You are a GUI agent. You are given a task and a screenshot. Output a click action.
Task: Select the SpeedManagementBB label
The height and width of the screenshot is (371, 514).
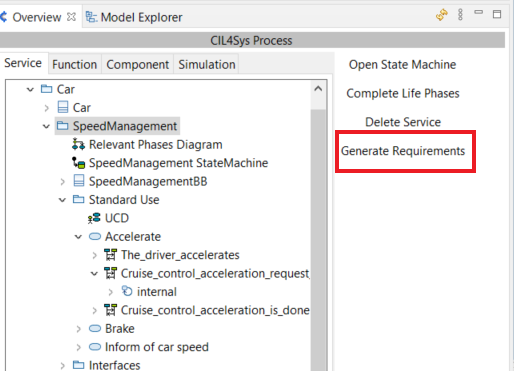(x=148, y=181)
